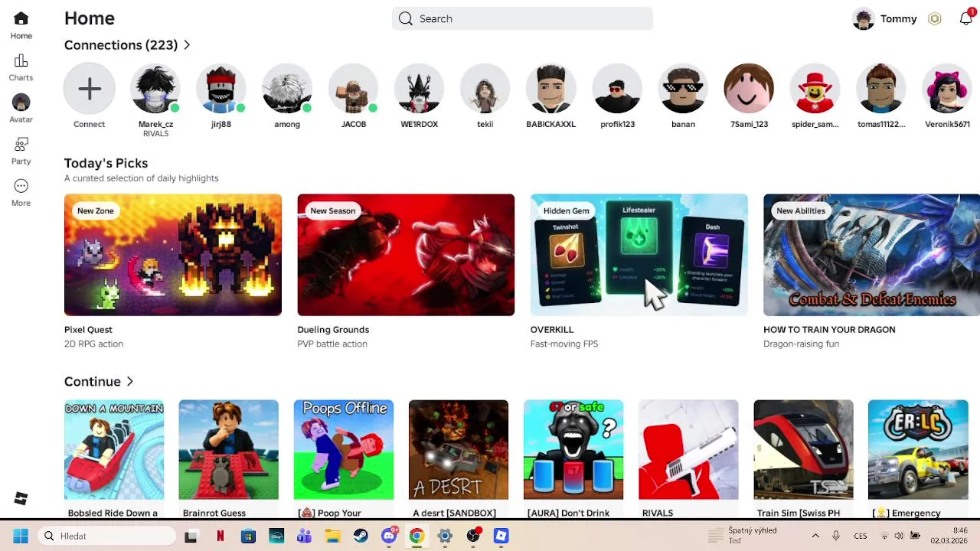Open tekii's connection avatar
The width and height of the screenshot is (980, 551).
pos(485,89)
